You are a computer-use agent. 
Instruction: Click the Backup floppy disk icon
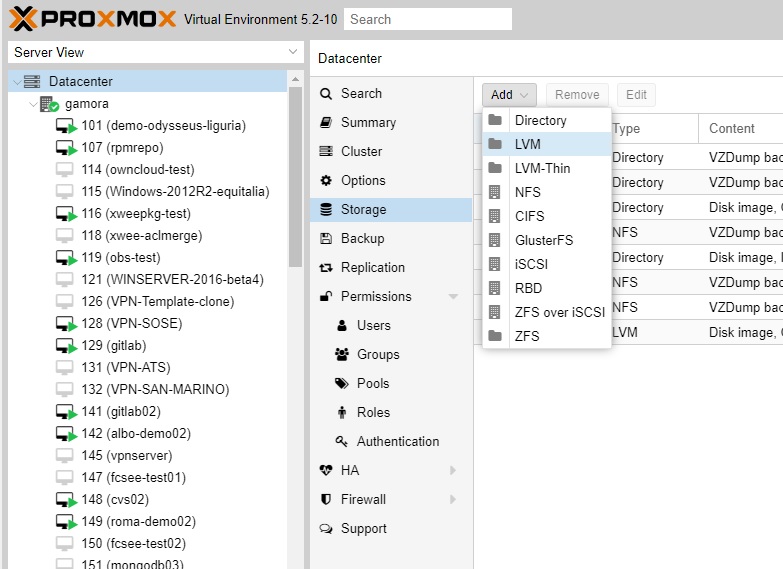pyautogui.click(x=325, y=239)
